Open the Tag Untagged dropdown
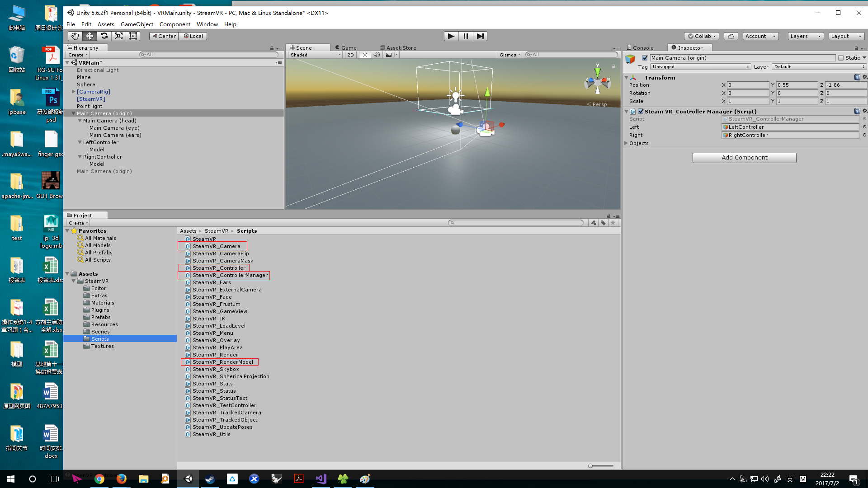The width and height of the screenshot is (868, 488). point(700,67)
